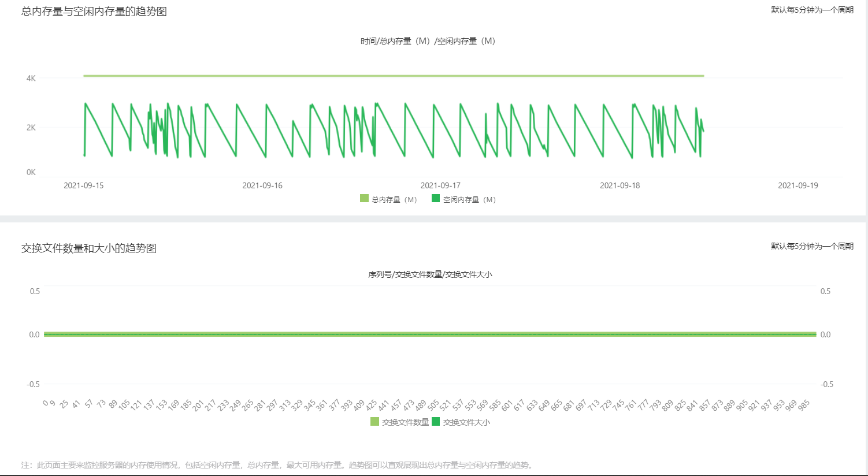Click the dark green 交换文件大小 legend swatch

[436, 422]
